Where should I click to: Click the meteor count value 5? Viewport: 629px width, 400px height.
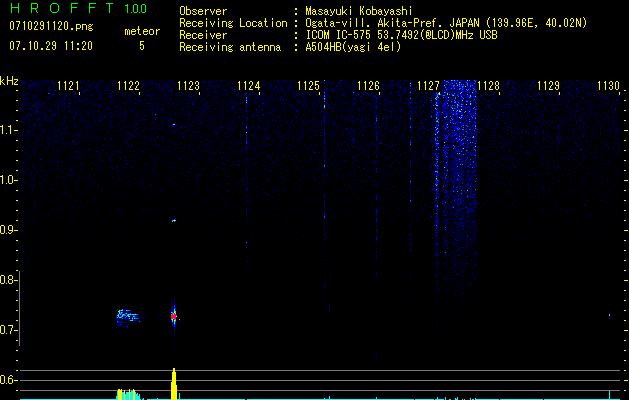[x=142, y=46]
